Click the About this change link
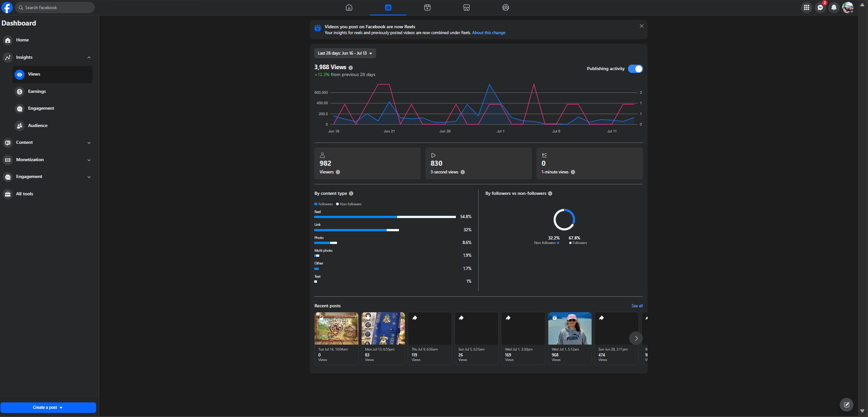 click(x=489, y=33)
